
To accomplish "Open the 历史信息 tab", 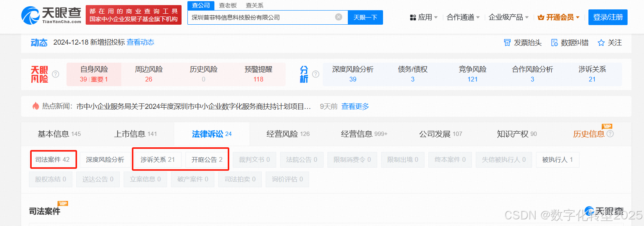I will [589, 134].
